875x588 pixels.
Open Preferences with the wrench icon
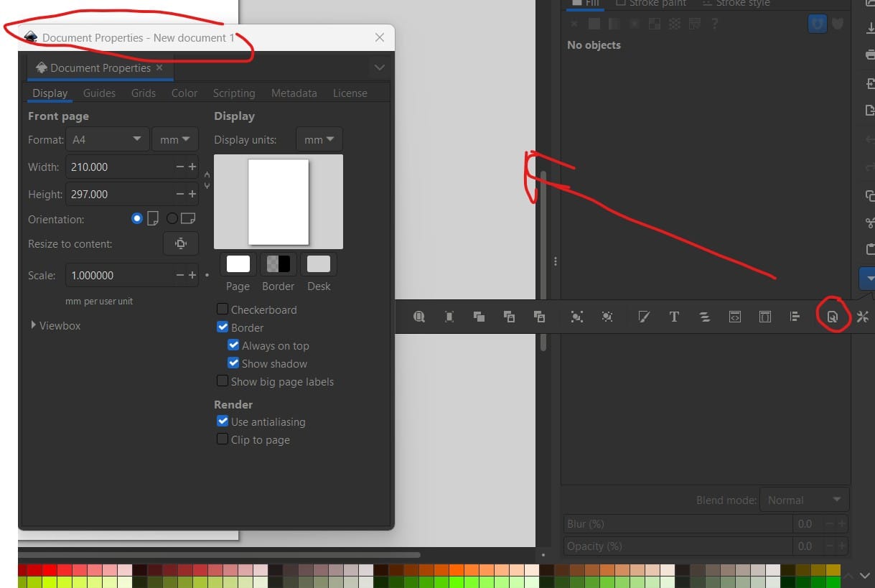(x=863, y=317)
